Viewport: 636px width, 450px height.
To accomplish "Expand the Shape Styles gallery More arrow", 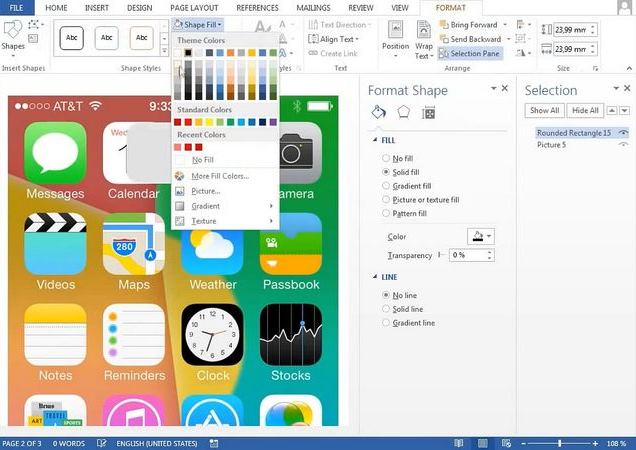I will coord(164,51).
